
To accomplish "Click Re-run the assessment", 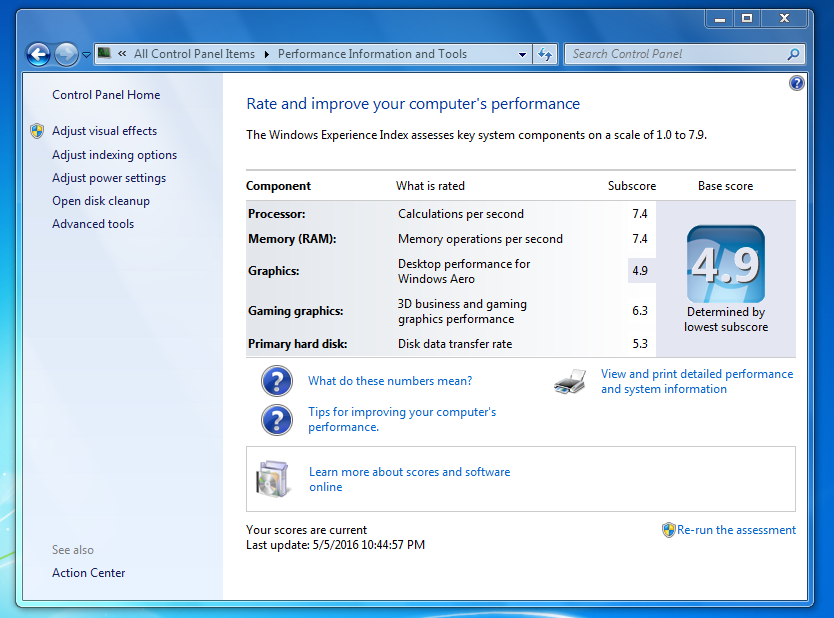I will [736, 530].
